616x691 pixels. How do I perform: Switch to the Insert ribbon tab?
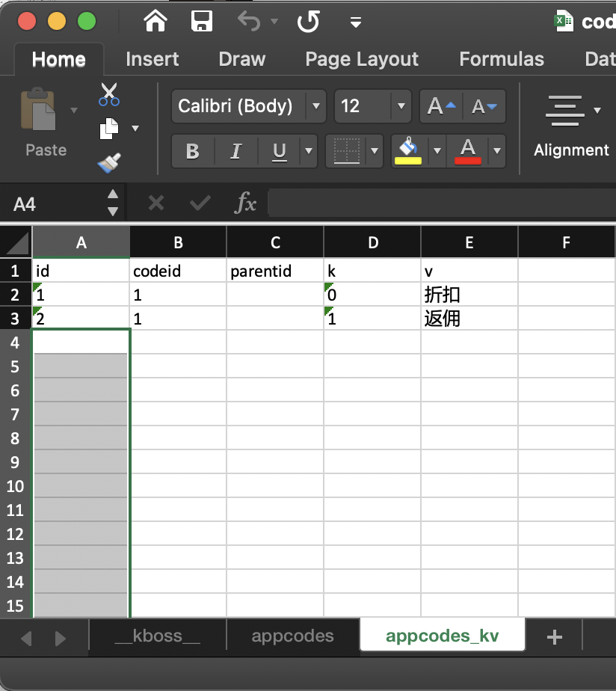(152, 59)
